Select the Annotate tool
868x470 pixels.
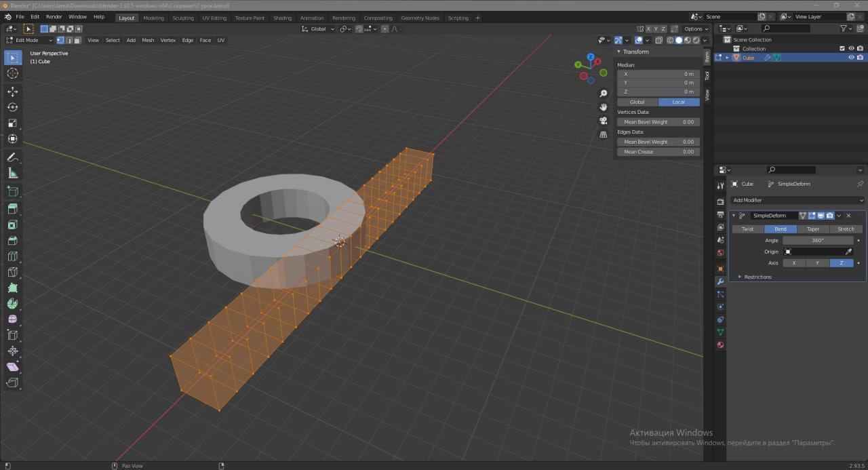[12, 157]
